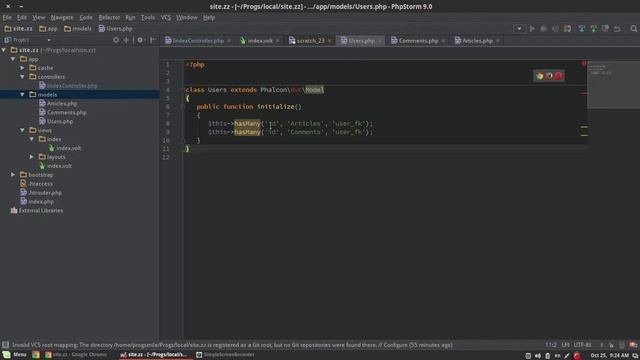This screenshot has width=640, height=360.
Task: Click app in the navigation breadcrumb
Action: pos(48,29)
